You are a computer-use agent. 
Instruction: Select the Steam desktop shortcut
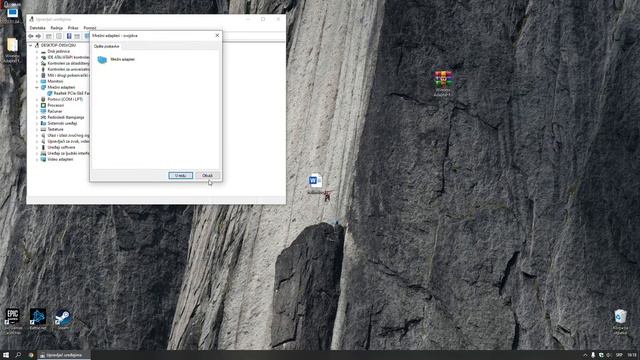coord(63,319)
